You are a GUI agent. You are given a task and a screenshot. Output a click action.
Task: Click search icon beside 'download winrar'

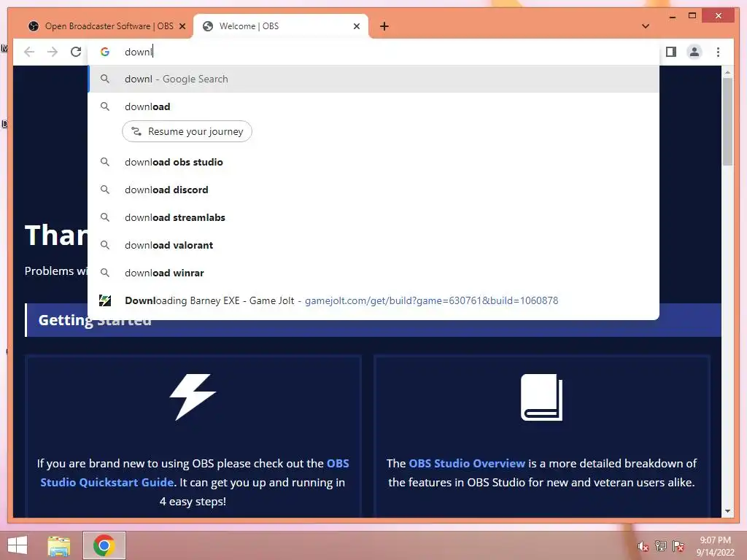pos(105,273)
